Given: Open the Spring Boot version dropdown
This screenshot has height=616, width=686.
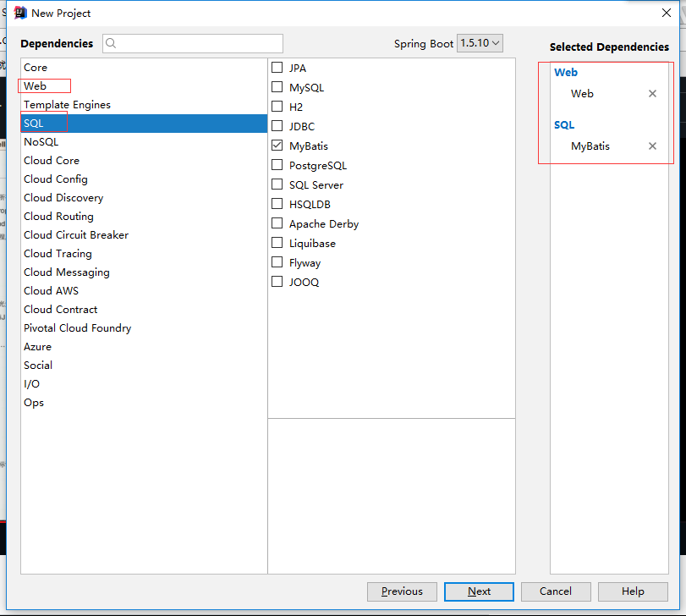Looking at the screenshot, I should pyautogui.click(x=480, y=43).
